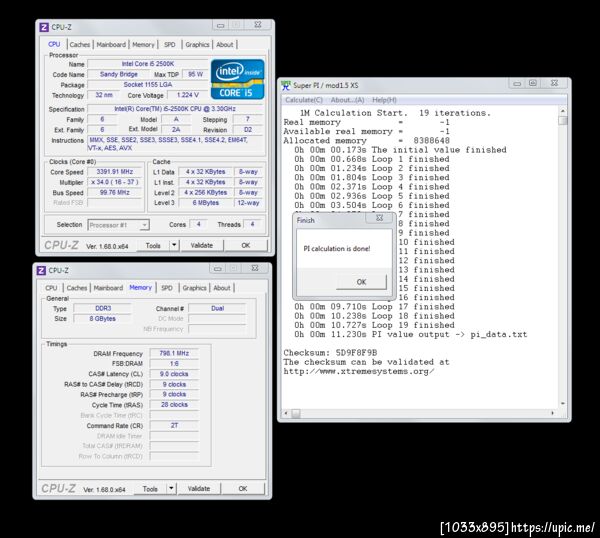
Task: Click OK button in bottom CPU-Z window
Action: pyautogui.click(x=243, y=489)
